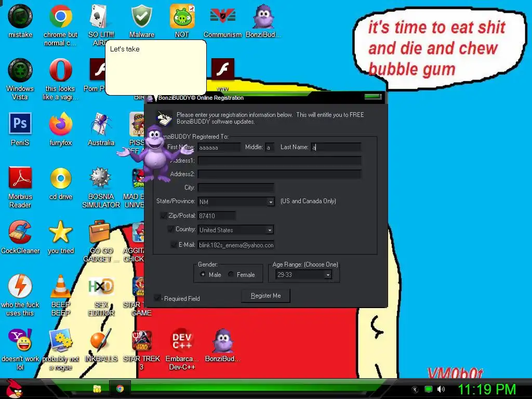Open the top-row BonziBuddy desktop shortcut

[263, 21]
